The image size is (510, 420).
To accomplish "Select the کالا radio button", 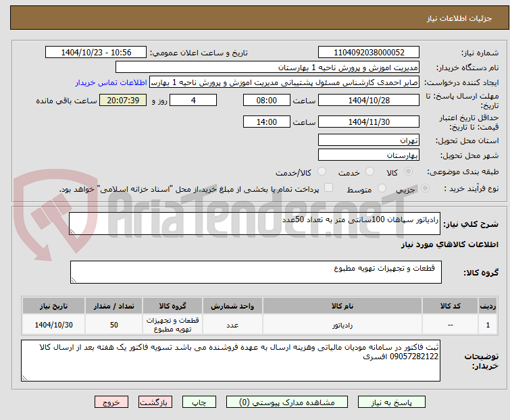I will (x=408, y=172).
